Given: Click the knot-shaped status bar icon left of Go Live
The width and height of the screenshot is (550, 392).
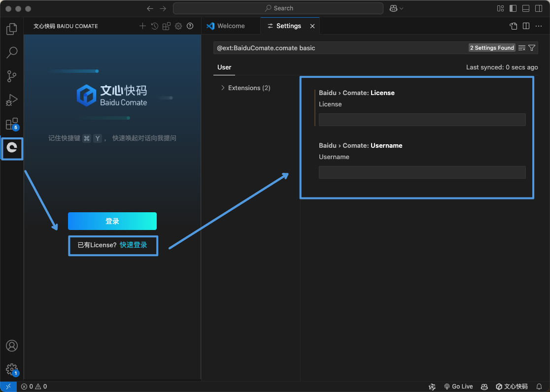Looking at the screenshot, I should [432, 387].
